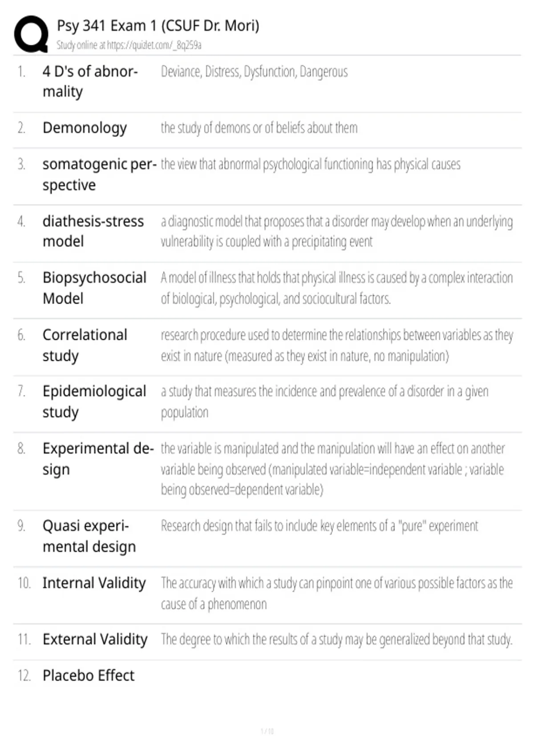Click the External Validity term
Viewport: 534px width, 756px height.
coord(95,639)
